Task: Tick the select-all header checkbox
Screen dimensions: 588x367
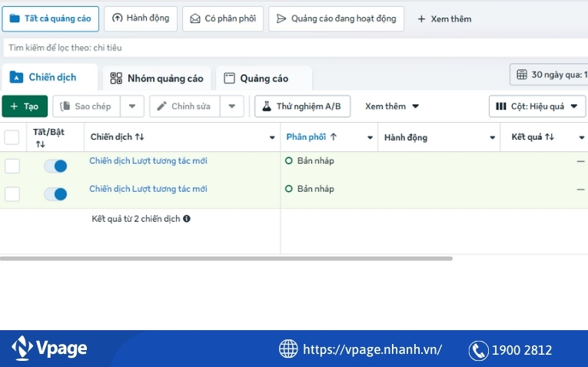Action: [12, 137]
